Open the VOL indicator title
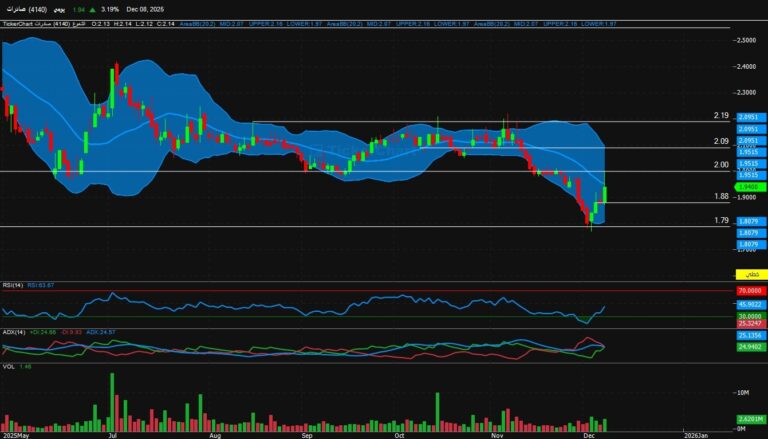768x439 pixels. 9,367
